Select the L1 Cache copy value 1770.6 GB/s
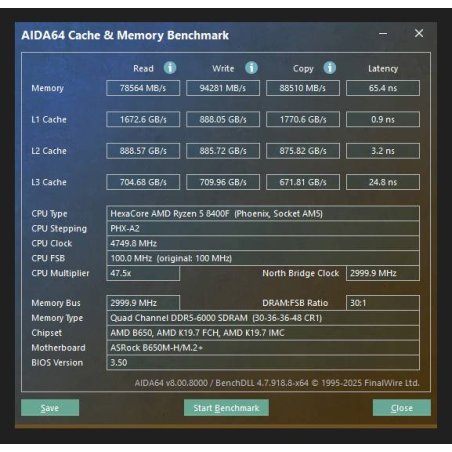This screenshot has width=452, height=452. (303, 119)
